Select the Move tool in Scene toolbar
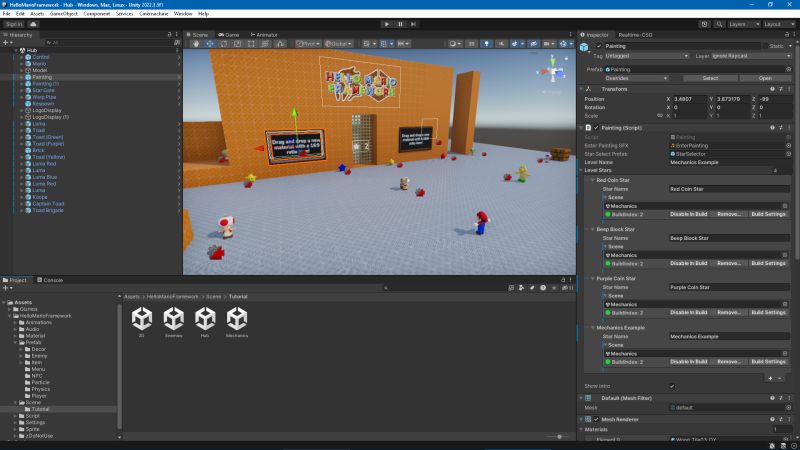800x450 pixels. (x=210, y=44)
